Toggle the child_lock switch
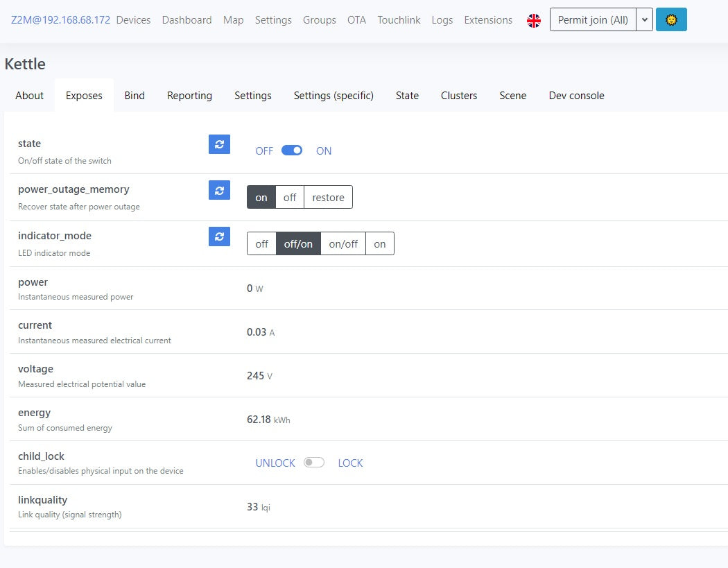This screenshot has width=728, height=568. point(314,463)
